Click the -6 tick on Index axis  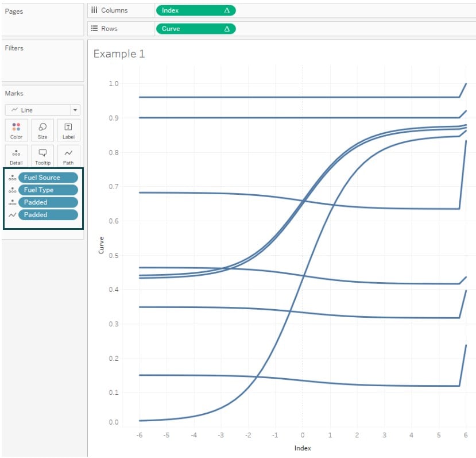click(x=140, y=435)
